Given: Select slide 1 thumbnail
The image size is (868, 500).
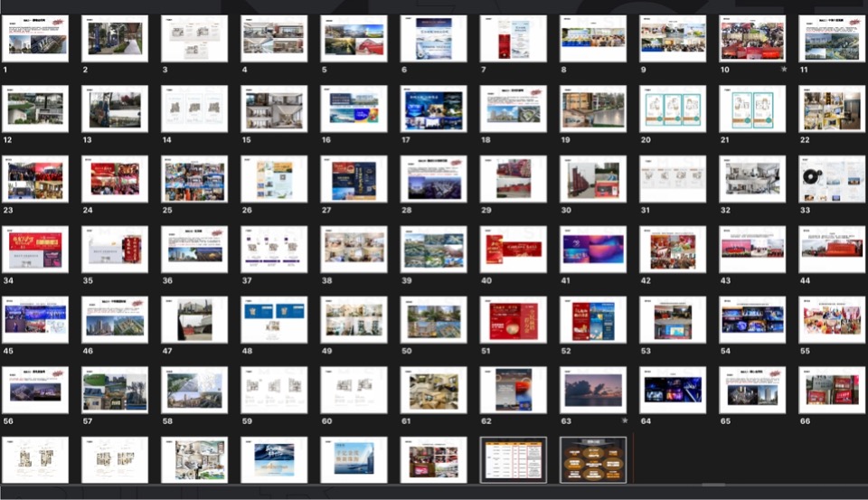Looking at the screenshot, I should (35, 38).
